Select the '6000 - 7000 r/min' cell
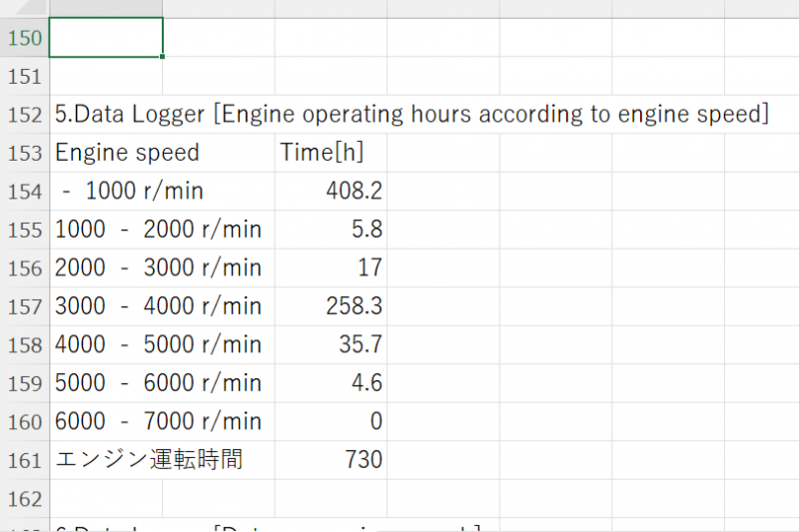Image resolution: width=799 pixels, height=532 pixels. [x=158, y=421]
